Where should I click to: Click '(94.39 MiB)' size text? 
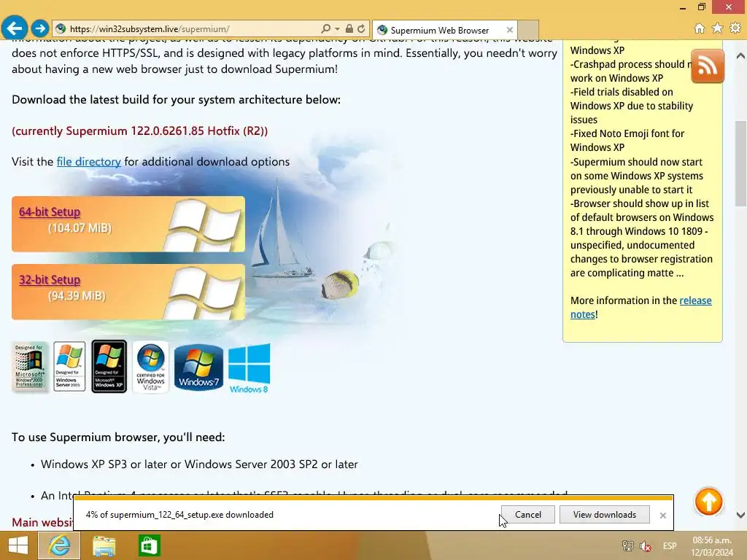(77, 296)
